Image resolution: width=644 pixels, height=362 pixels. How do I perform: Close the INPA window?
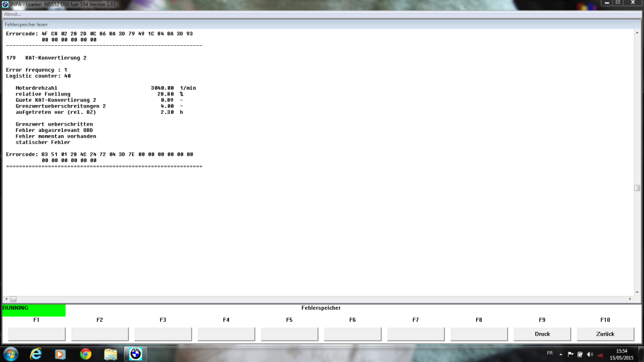point(633,3)
